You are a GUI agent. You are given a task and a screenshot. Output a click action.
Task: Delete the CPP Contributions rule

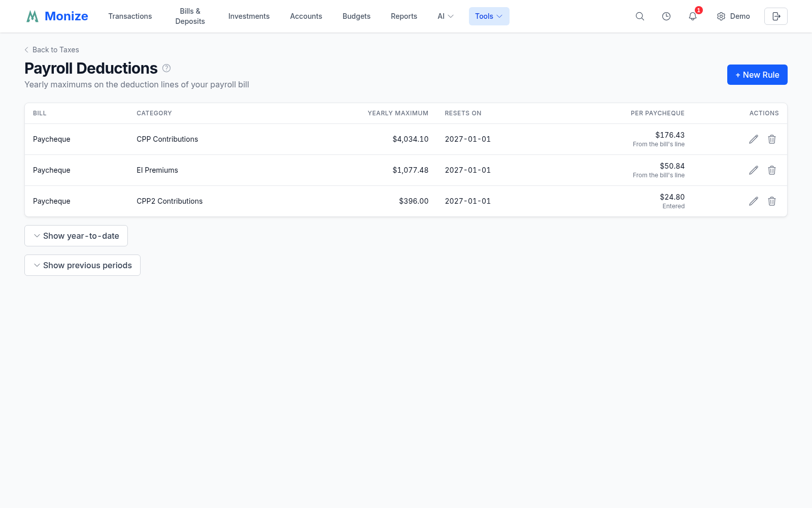click(772, 139)
